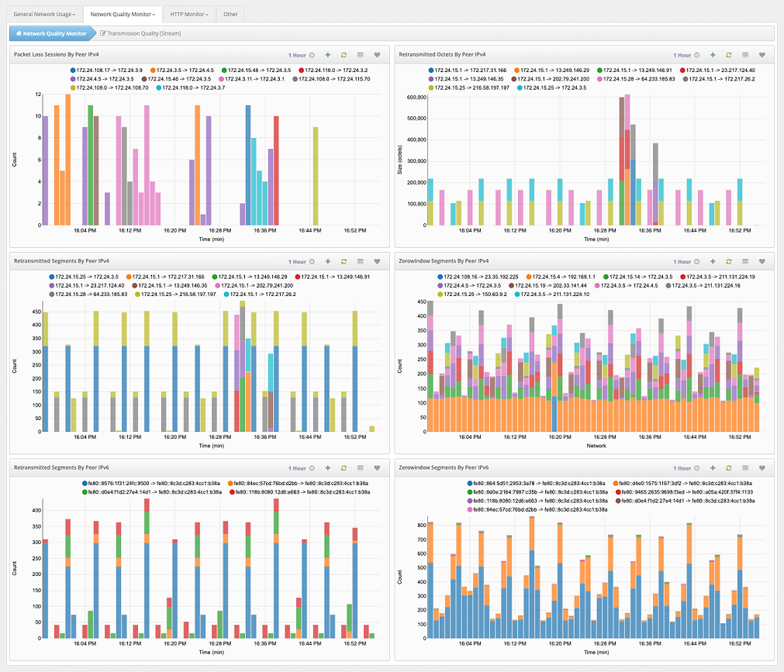The height and width of the screenshot is (672, 784).
Task: Click refresh icon on Retransmitted Segments IPv6 panel
Action: 344,468
